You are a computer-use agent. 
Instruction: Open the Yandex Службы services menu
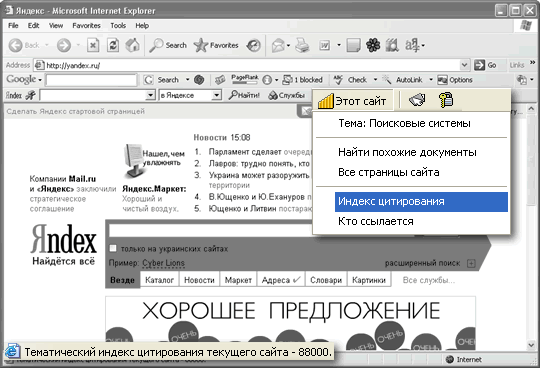coord(287,95)
